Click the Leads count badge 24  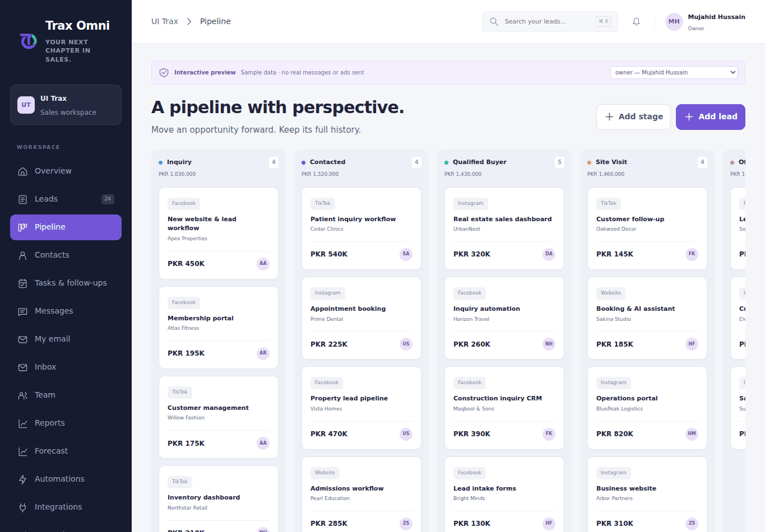coord(108,199)
